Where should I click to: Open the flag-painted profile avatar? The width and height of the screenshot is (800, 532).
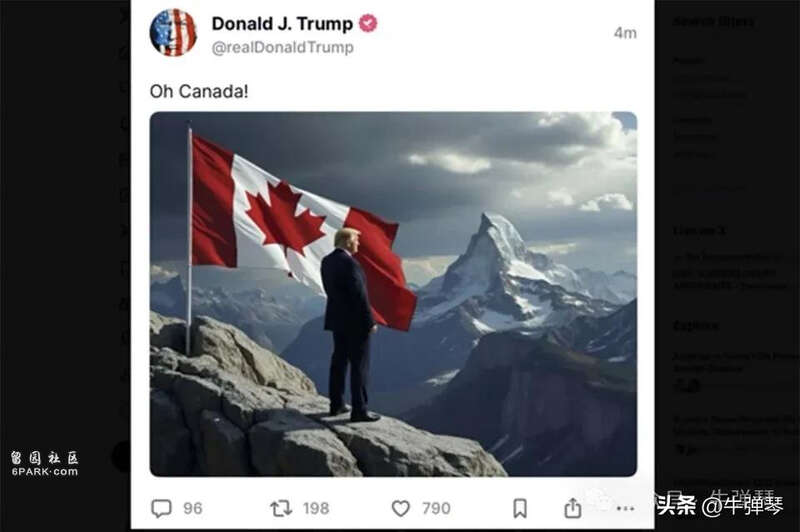pyautogui.click(x=173, y=33)
